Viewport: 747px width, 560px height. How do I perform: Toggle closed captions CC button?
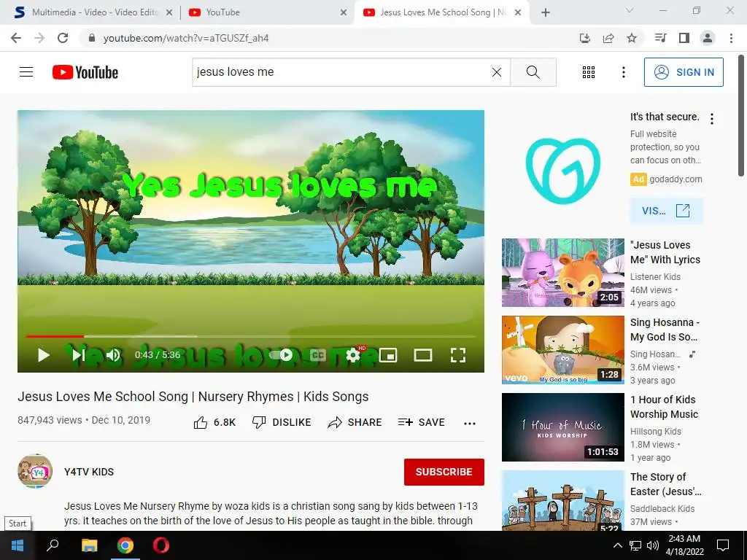point(318,355)
